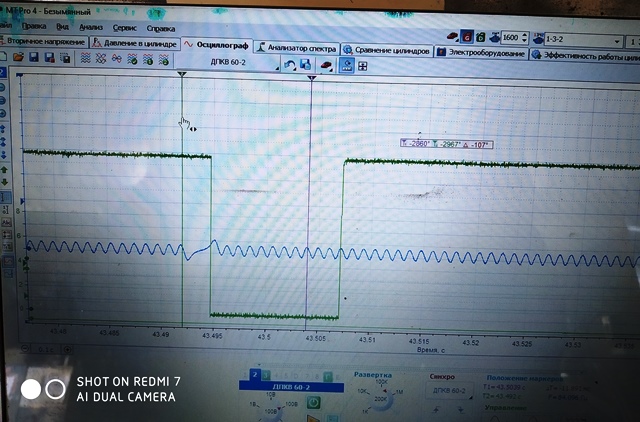
Task: Expand the 1-3-2 firing order dropdown
Action: (618, 41)
